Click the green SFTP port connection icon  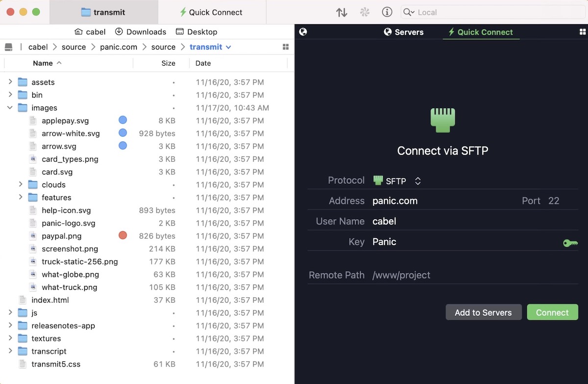point(442,120)
